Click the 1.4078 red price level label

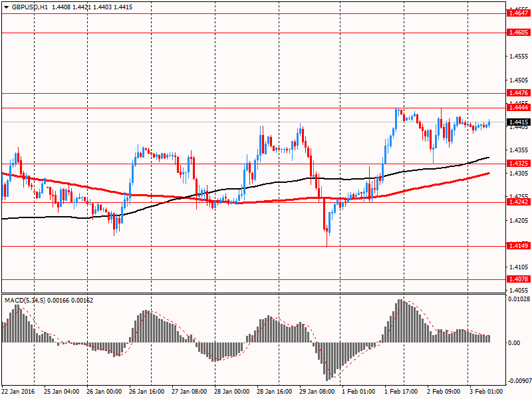point(518,279)
